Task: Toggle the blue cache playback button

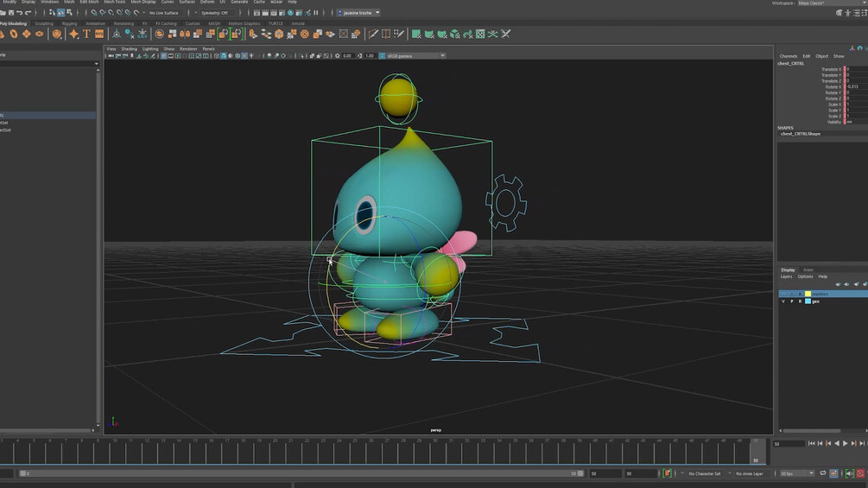Action: (833, 473)
